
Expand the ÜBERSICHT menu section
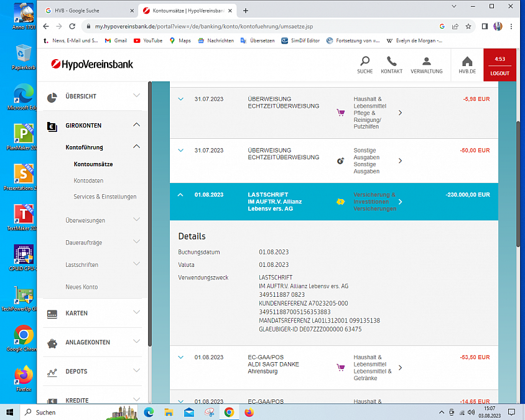[x=136, y=95]
